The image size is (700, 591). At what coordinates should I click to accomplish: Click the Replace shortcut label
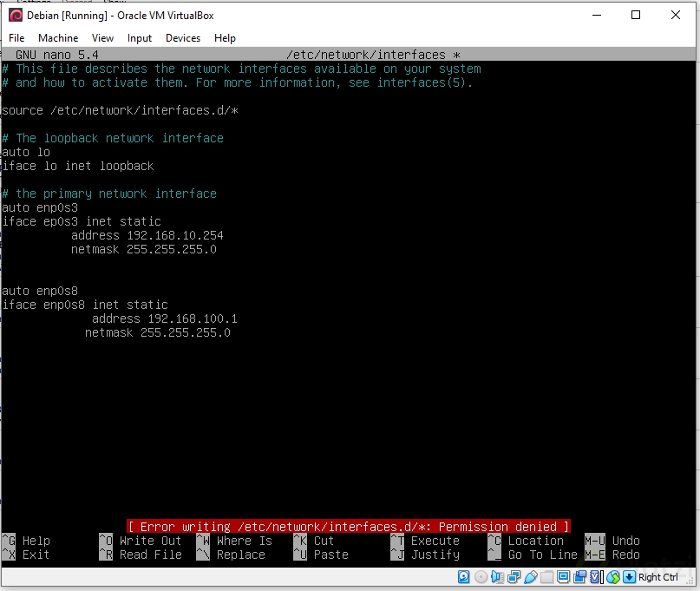241,555
